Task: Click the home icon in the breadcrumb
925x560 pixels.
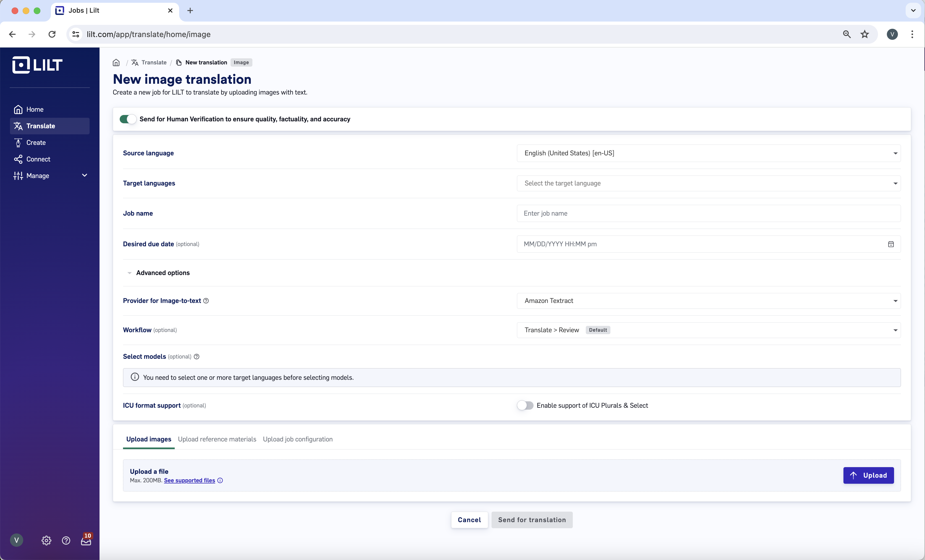Action: tap(116, 62)
